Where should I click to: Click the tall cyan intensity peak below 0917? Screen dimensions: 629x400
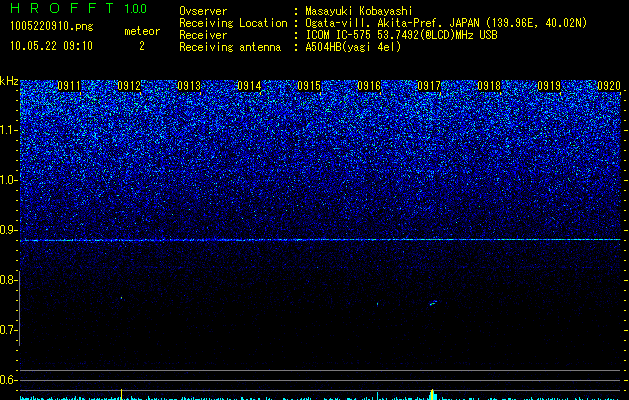432,394
